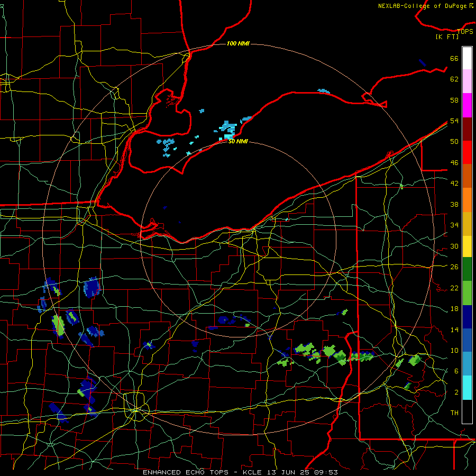Pick the magenta legend swatch

467,105
